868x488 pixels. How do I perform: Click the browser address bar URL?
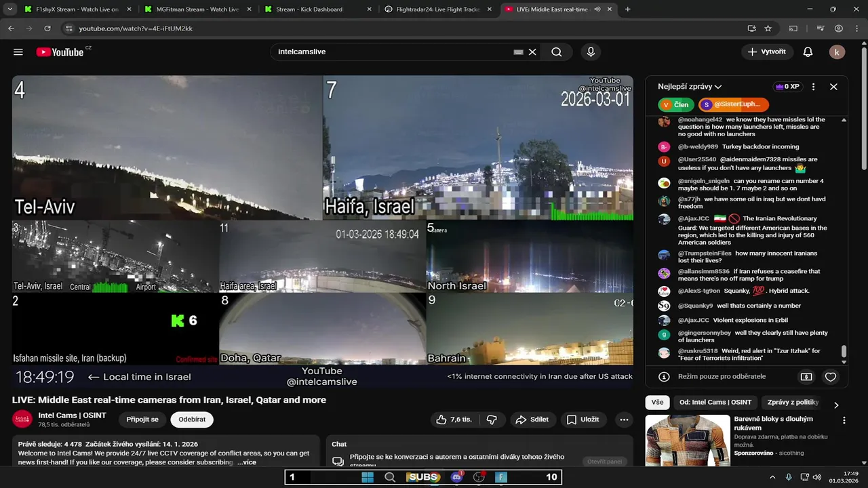click(136, 28)
